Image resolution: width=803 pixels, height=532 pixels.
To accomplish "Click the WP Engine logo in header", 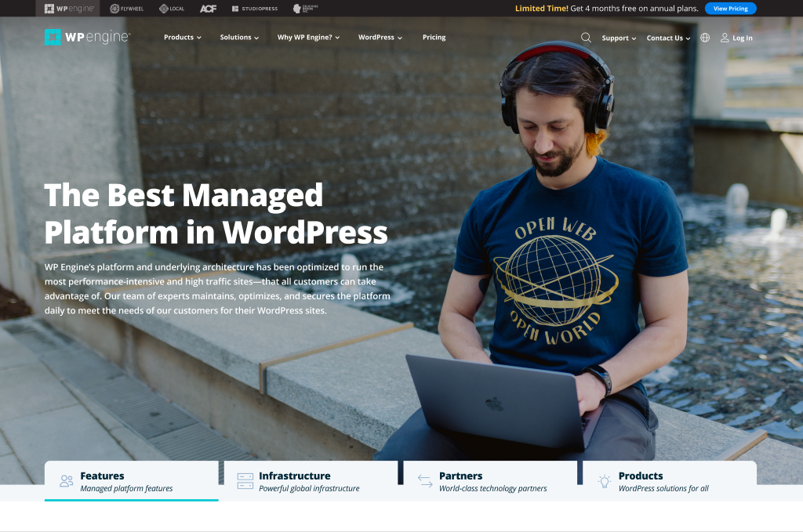I will click(87, 37).
